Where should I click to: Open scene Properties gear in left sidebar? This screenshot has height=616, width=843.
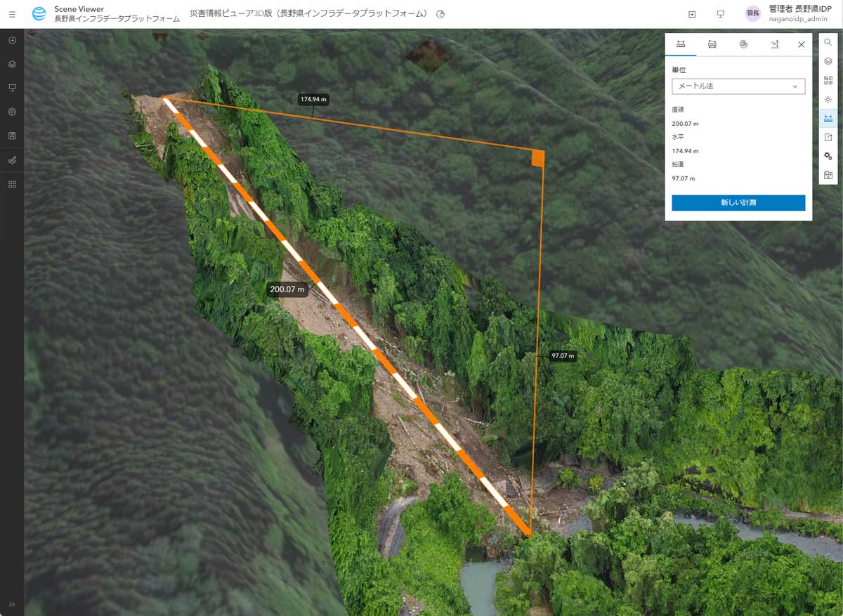(12, 112)
